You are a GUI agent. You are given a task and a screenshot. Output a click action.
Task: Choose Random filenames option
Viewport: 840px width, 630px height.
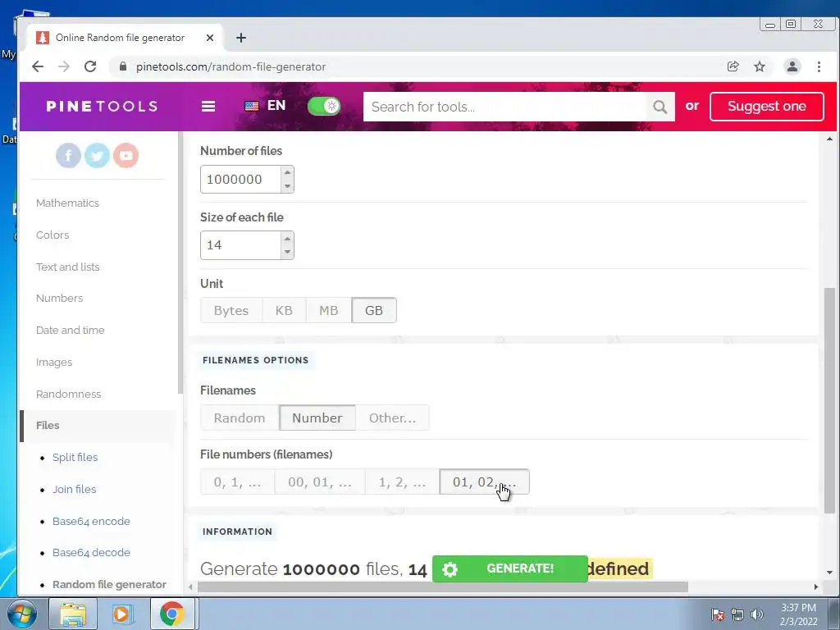click(x=240, y=418)
